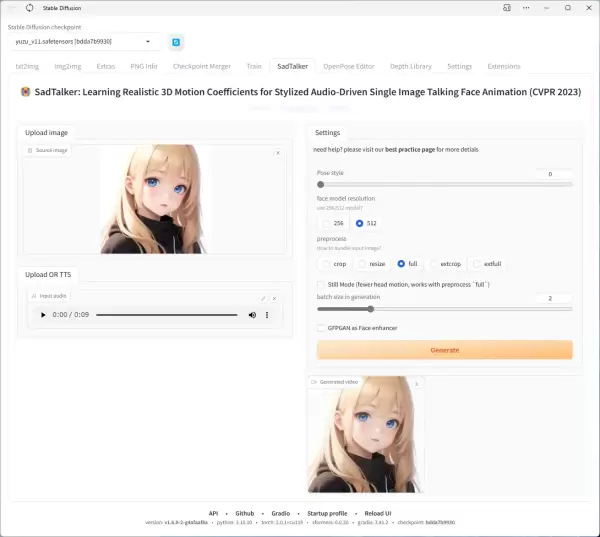Viewport: 600px width, 537px height.
Task: Open the API footer link
Action: pyautogui.click(x=213, y=513)
